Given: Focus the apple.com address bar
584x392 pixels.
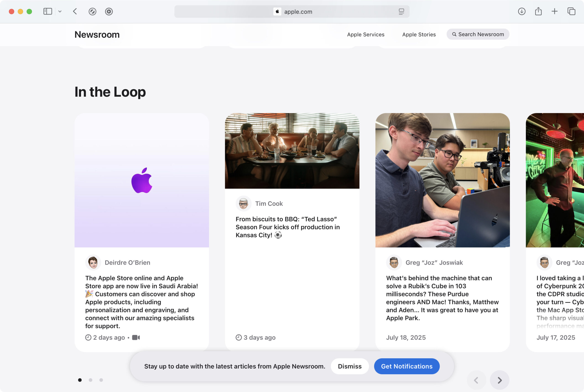Looking at the screenshot, I should pos(292,11).
